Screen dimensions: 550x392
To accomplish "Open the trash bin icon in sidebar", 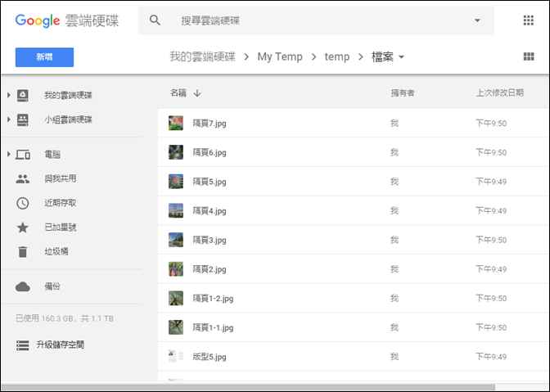I will [22, 251].
